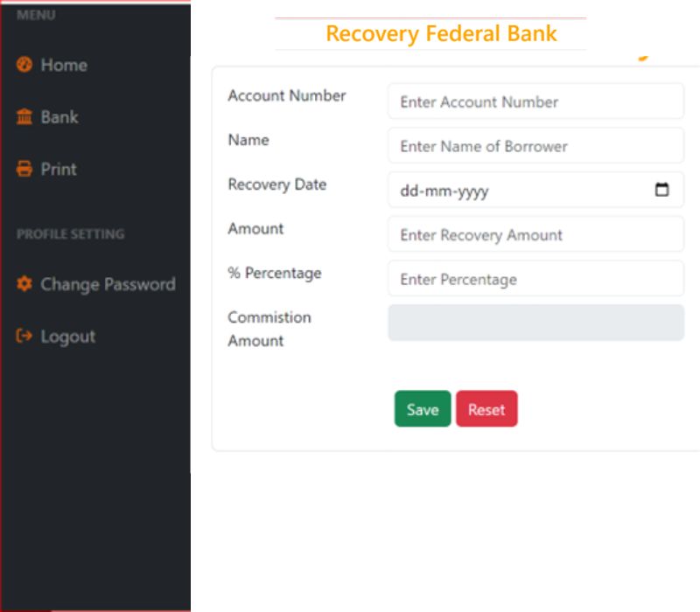Open the Home menu item
Screen dimensions: 700x612
click(64, 65)
